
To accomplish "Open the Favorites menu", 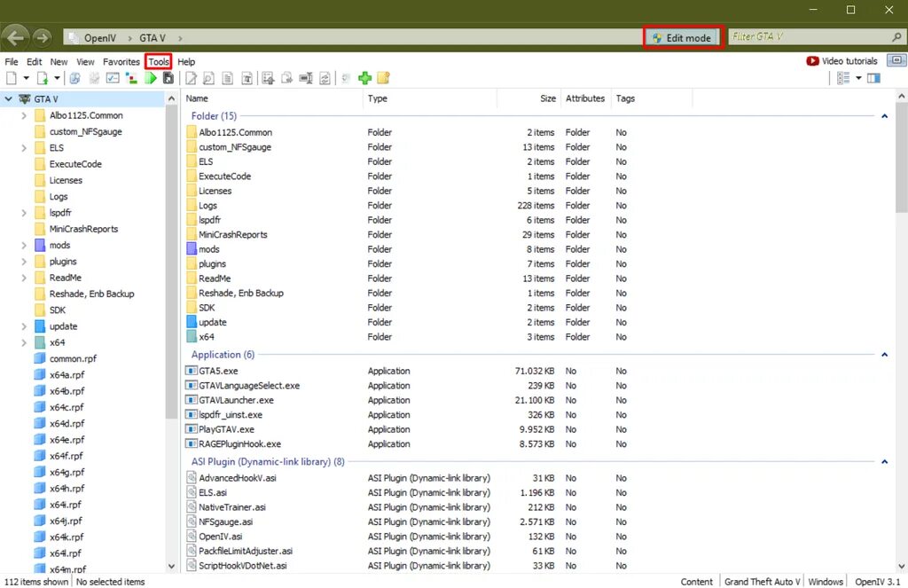I will click(121, 61).
